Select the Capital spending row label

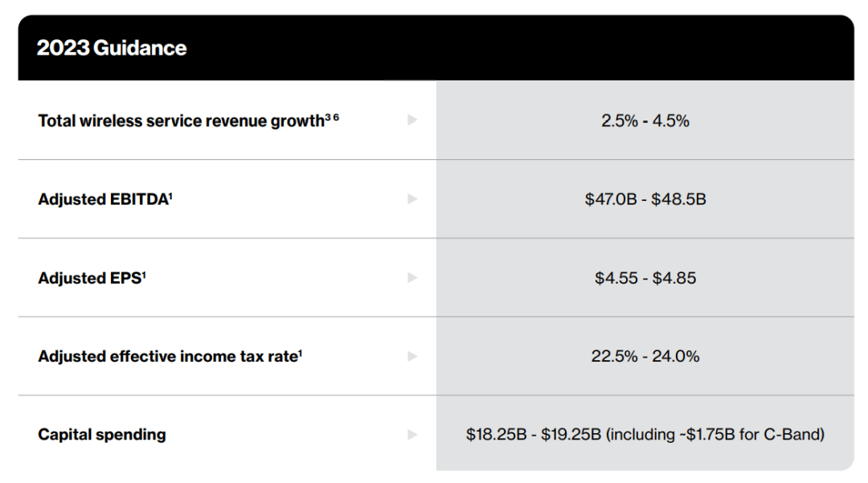click(x=102, y=435)
